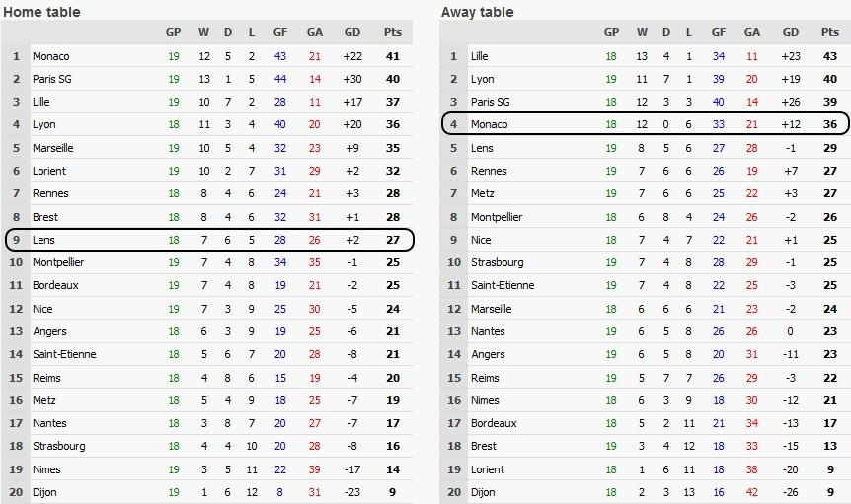Click Monaco's 41 points in Home table

[x=392, y=56]
